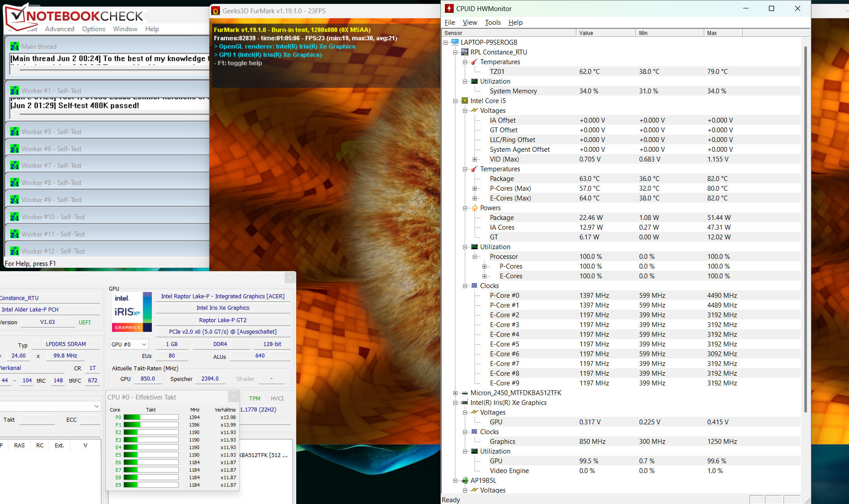Viewport: 849px width, 504px height.
Task: Collapse the RPL Constance_RTU tree node
Action: [x=455, y=52]
